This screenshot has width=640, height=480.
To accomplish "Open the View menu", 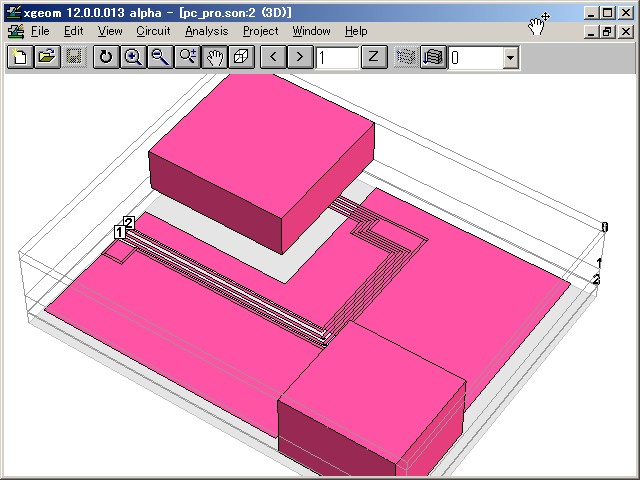I will click(110, 31).
